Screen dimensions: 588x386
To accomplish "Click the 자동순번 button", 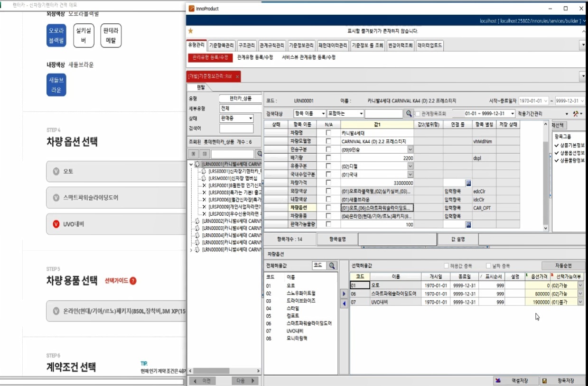I will [x=563, y=266].
